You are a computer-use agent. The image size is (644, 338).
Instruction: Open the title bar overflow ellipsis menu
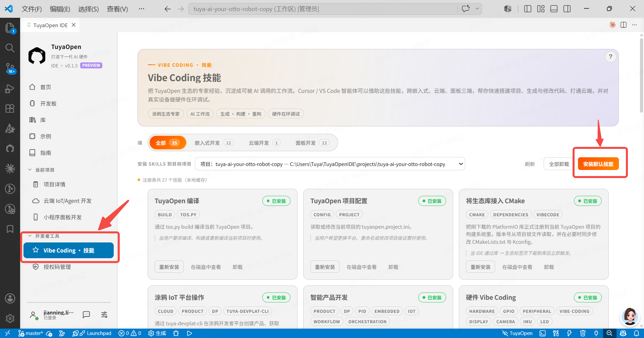click(142, 9)
